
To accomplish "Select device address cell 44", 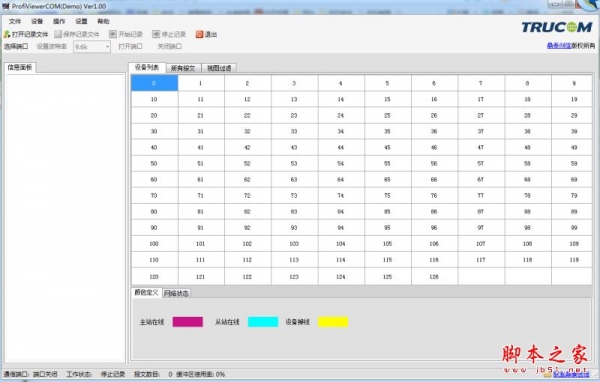I will coord(341,147).
